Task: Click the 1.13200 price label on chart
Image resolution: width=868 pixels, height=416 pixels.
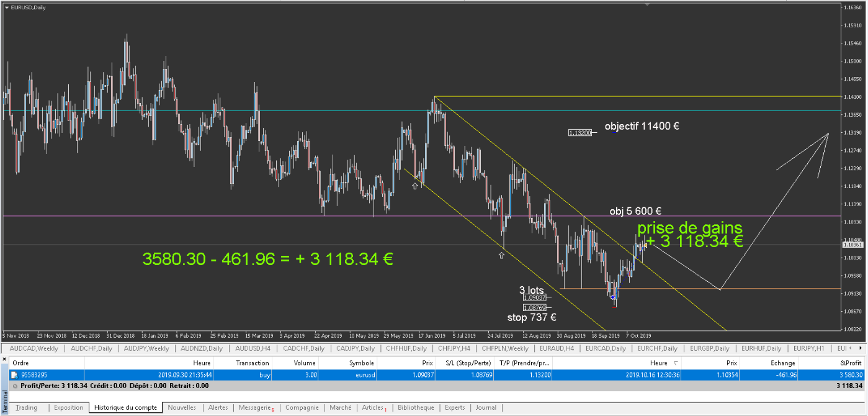Action: (579, 132)
